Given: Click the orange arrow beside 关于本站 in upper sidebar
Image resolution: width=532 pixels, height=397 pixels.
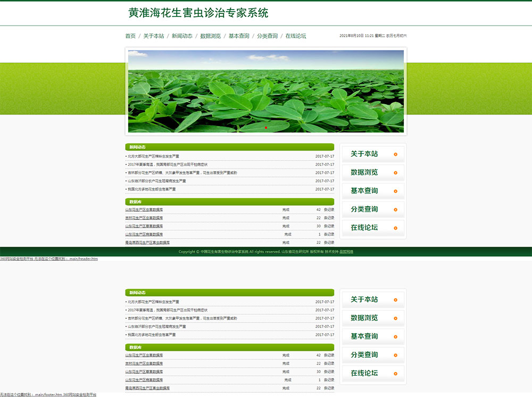Looking at the screenshot, I should click(x=395, y=155).
